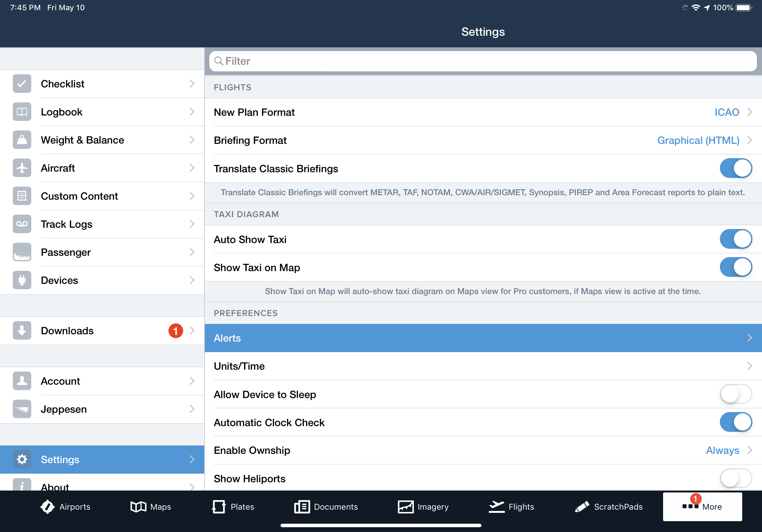Tap the Jeppesen logo icon

tap(22, 409)
